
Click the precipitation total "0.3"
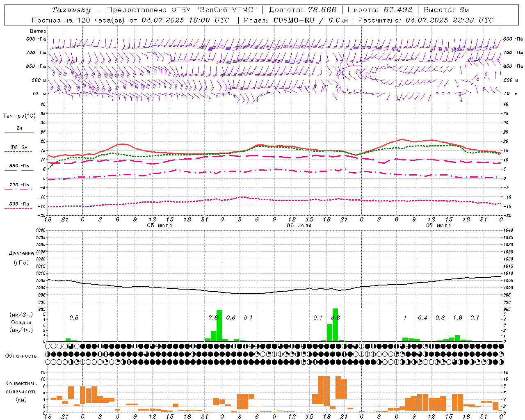tap(440, 318)
